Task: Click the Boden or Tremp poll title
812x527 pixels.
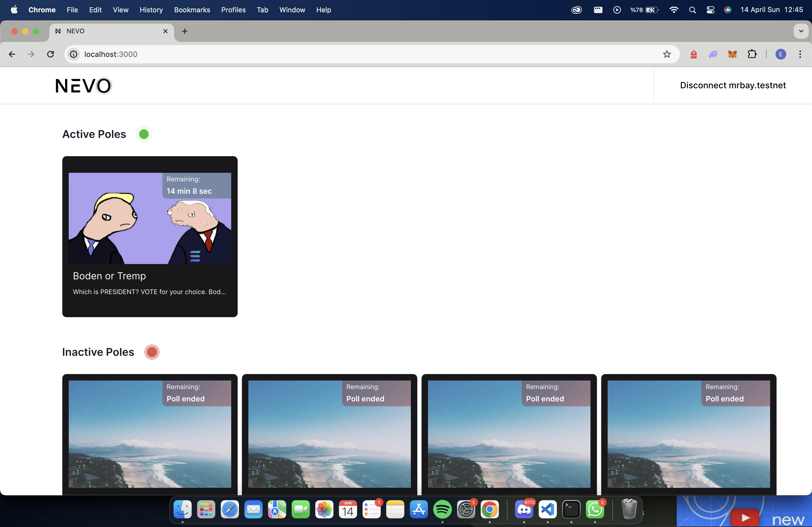Action: [x=110, y=276]
